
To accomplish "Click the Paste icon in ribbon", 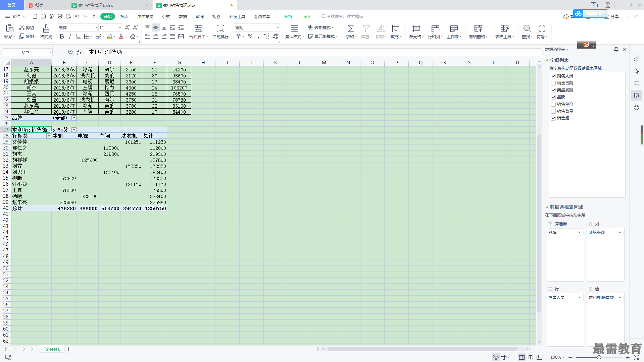I will (9, 28).
